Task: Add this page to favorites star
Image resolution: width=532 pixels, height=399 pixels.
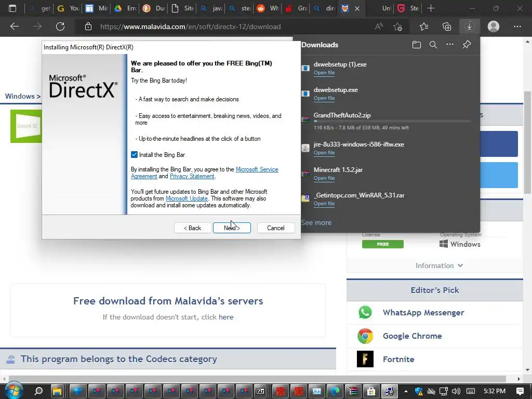Action: (397, 26)
